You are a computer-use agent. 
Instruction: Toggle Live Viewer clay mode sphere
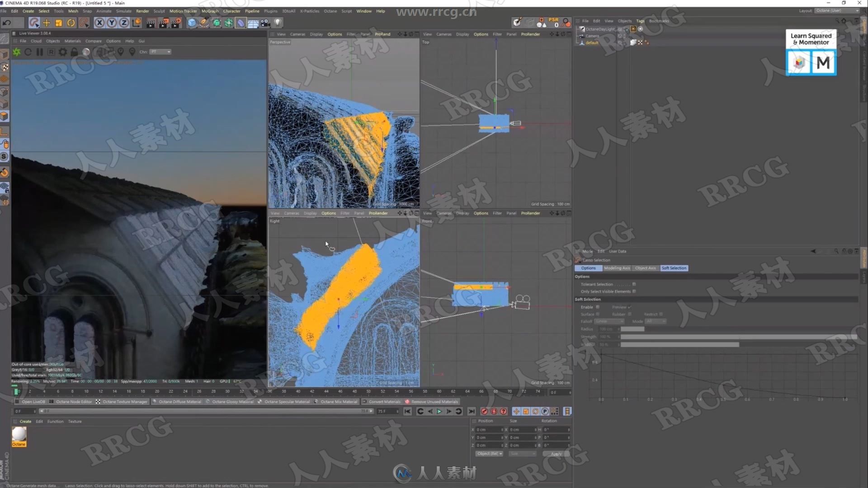(x=86, y=52)
